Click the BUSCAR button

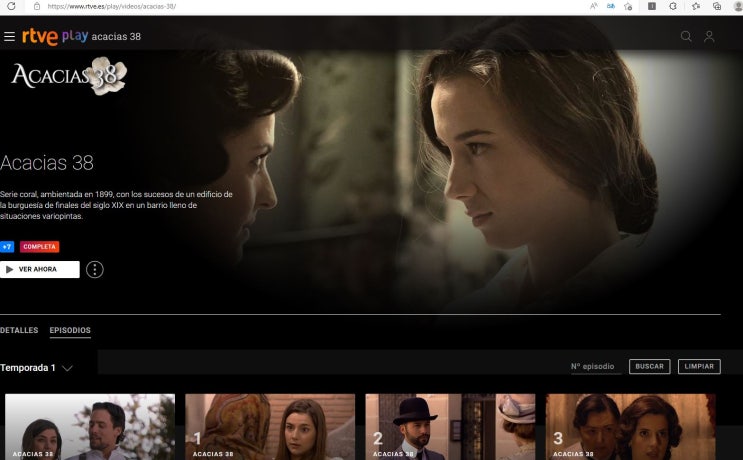[650, 367]
